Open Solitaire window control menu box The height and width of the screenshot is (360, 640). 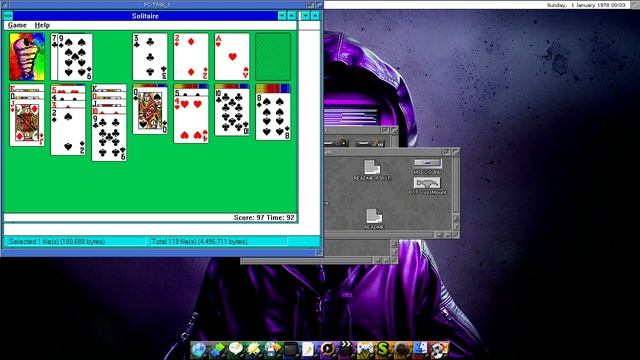(x=8, y=16)
